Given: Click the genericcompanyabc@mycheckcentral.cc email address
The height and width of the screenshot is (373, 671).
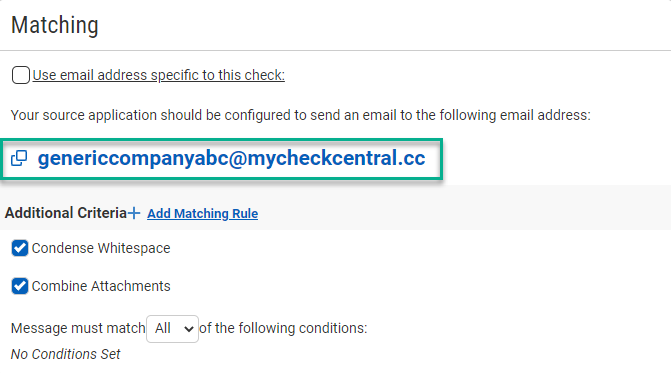Looking at the screenshot, I should (x=232, y=158).
